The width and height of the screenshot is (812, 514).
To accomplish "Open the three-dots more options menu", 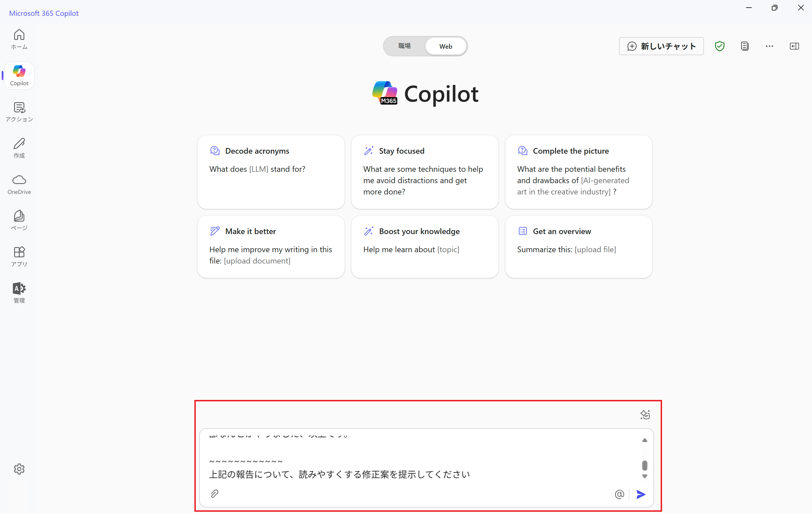I will [770, 46].
